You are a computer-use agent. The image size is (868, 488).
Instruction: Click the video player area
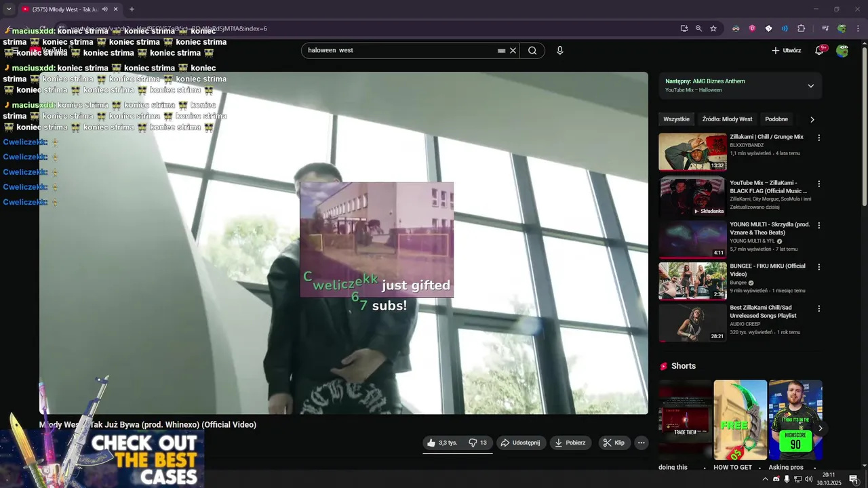pos(344,243)
